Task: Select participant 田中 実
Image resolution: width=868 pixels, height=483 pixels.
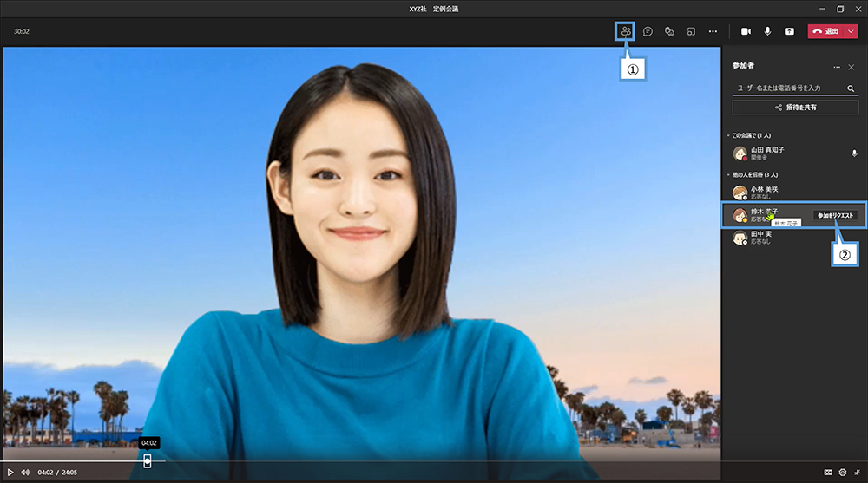Action: pos(794,238)
